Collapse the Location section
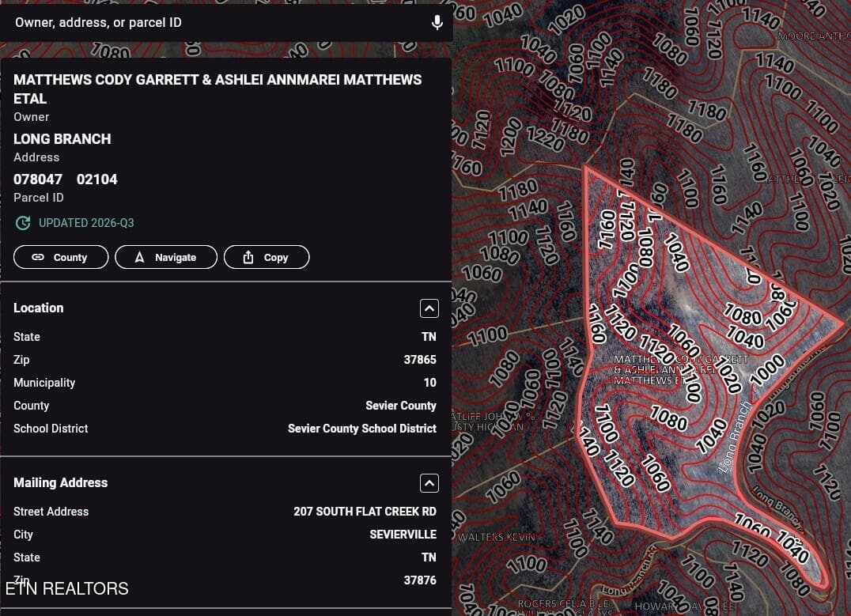 click(429, 308)
